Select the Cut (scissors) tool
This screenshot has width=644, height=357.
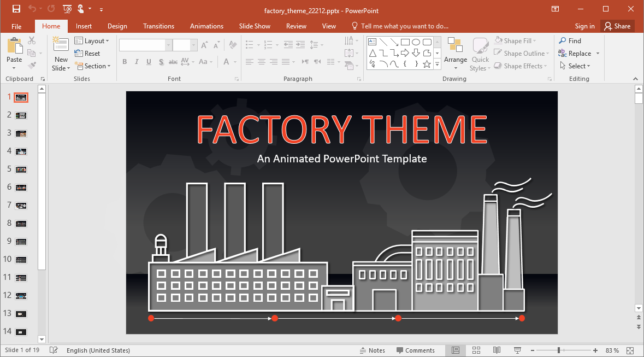pos(31,40)
